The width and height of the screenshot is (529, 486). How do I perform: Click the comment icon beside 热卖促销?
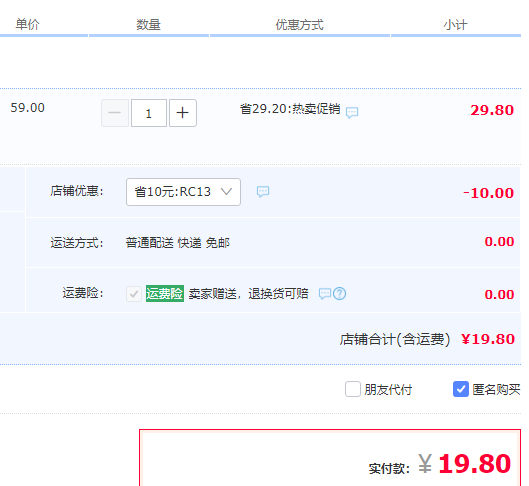pyautogui.click(x=352, y=112)
